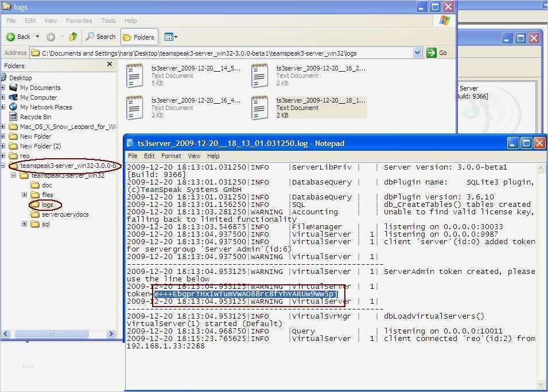The height and width of the screenshot is (392, 548).
Task: Select Mac_OS_X_Snow_Leopard folder in tree
Action: point(68,127)
